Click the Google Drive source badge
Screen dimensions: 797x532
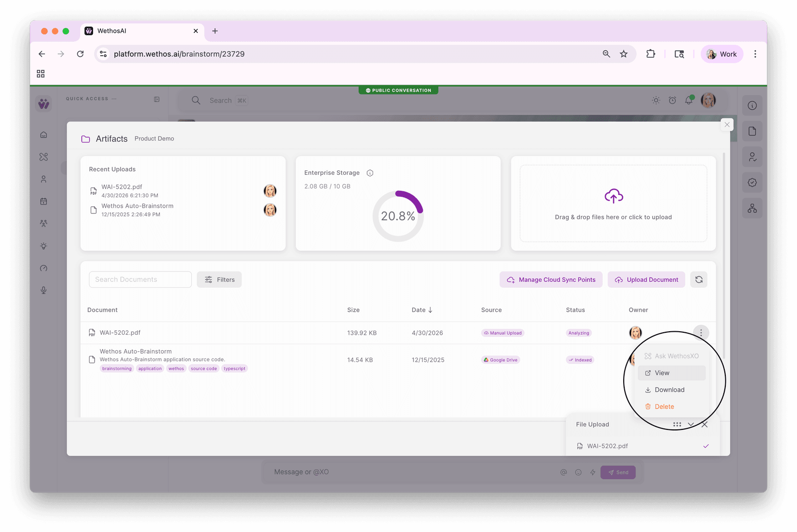tap(501, 360)
